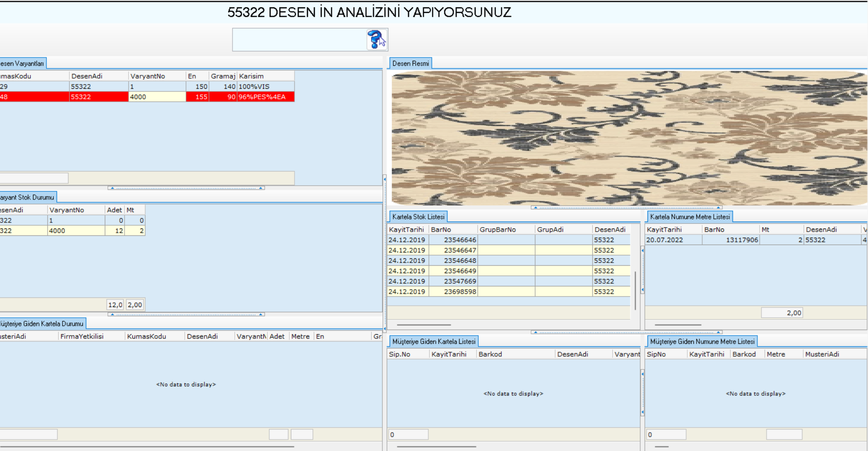868x451 pixels.
Task: Switch to Kartela Numune Metre Listesi tab
Action: [x=689, y=217]
